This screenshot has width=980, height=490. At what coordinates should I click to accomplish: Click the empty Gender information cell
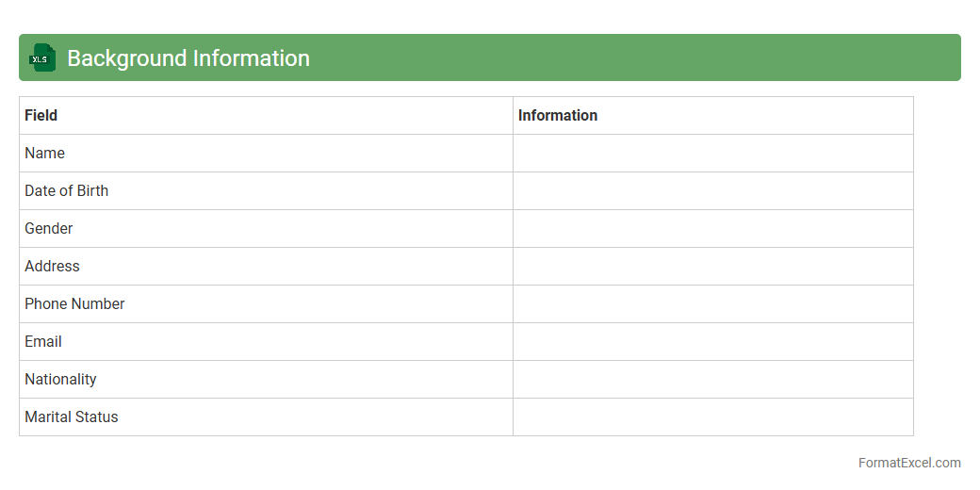[712, 229]
